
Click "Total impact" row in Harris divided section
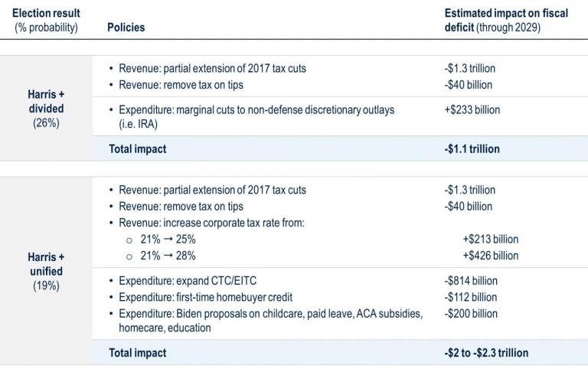(x=340, y=149)
